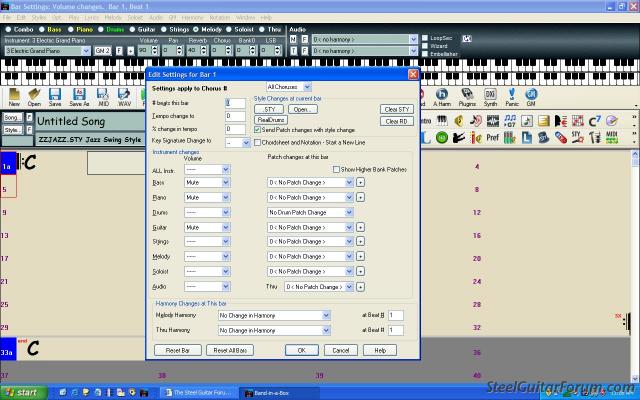
Task: Toggle Send Patch changes with style change
Action: coord(258,130)
